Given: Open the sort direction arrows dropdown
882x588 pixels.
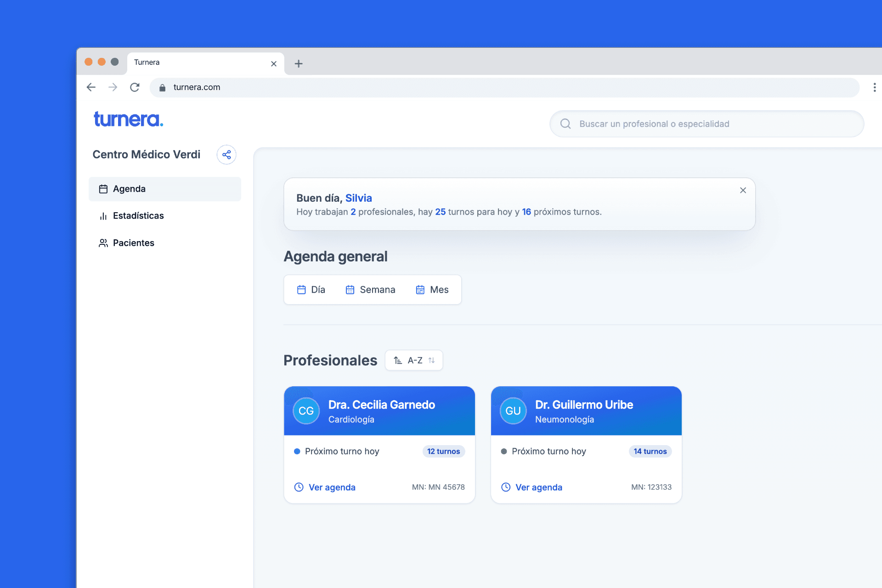Looking at the screenshot, I should coord(431,360).
